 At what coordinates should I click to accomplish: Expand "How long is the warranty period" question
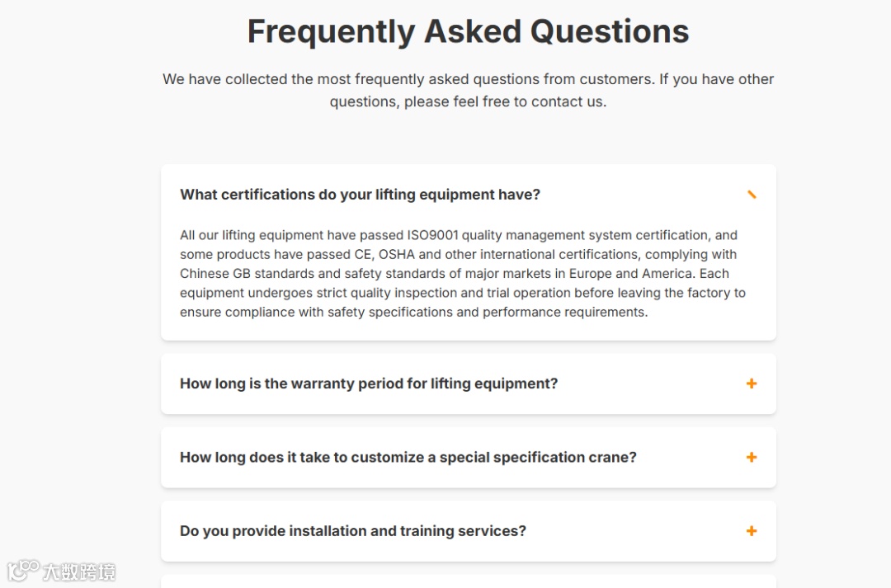click(x=369, y=383)
